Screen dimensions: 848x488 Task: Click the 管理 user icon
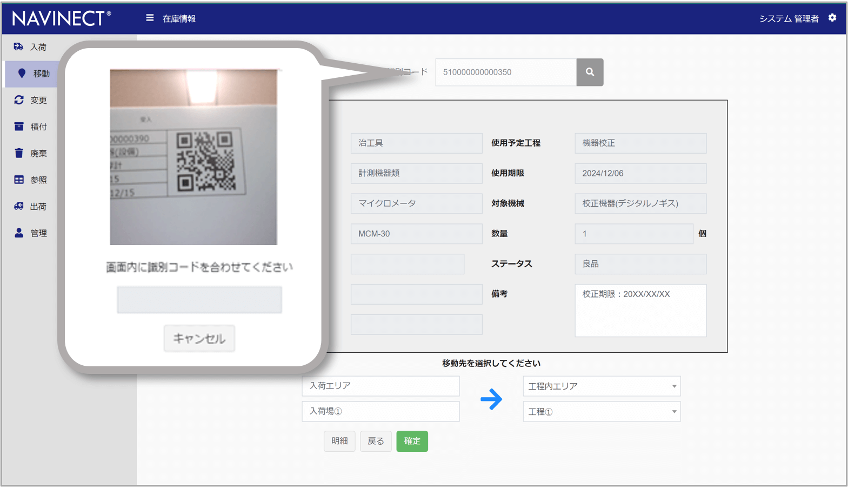(x=19, y=233)
